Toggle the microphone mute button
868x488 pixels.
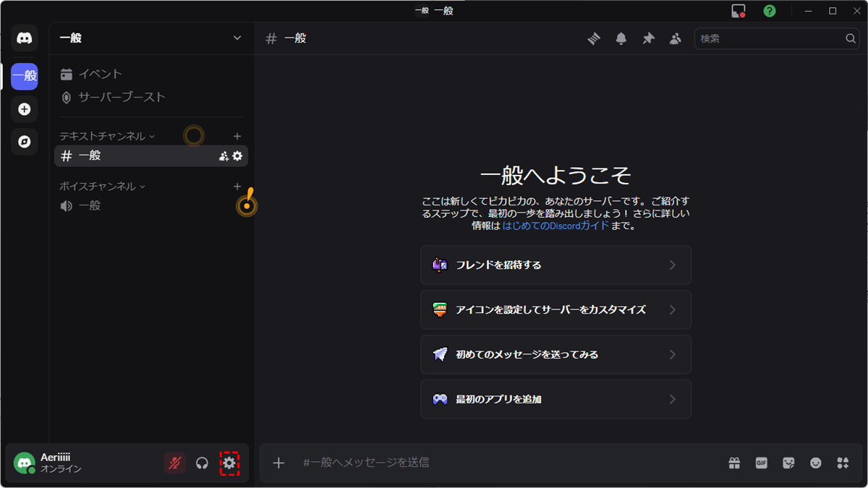click(175, 463)
